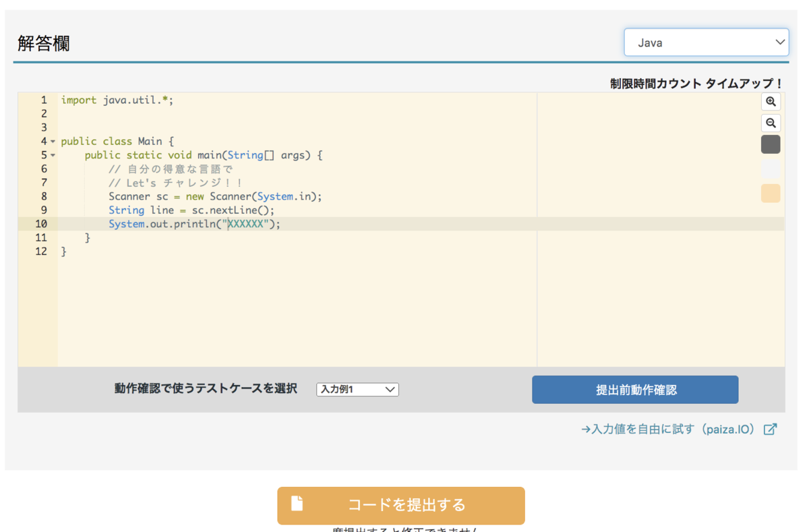Viewport: 809px width, 532px height.
Task: Collapse the main method fold on line 5
Action: [53, 155]
